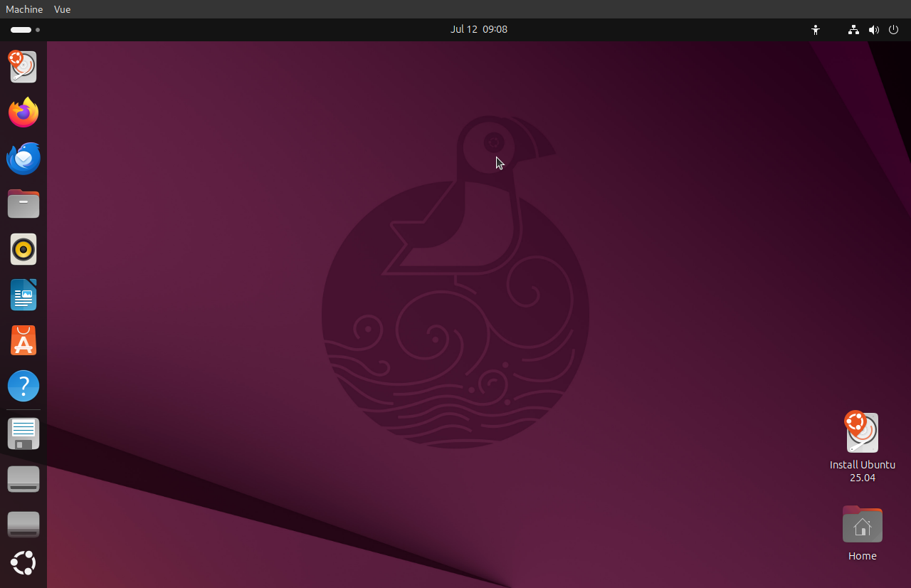Expand the accessibility menu in the top bar
Viewport: 911px width, 588px height.
click(816, 30)
